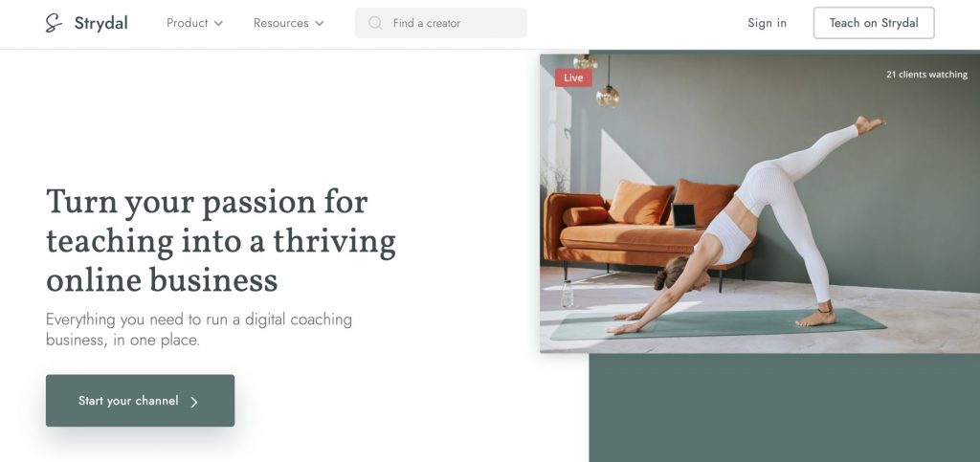Click the laptop on the orange sofa
The image size is (980, 462).
coord(683,215)
